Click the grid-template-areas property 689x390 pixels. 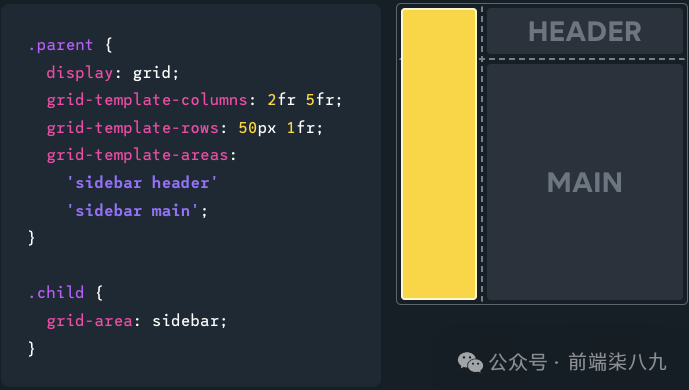pos(138,155)
